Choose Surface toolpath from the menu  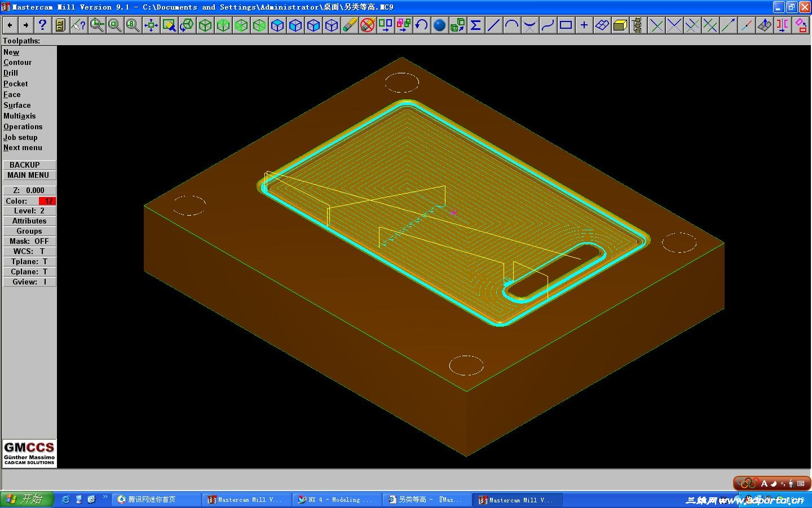pyautogui.click(x=17, y=106)
